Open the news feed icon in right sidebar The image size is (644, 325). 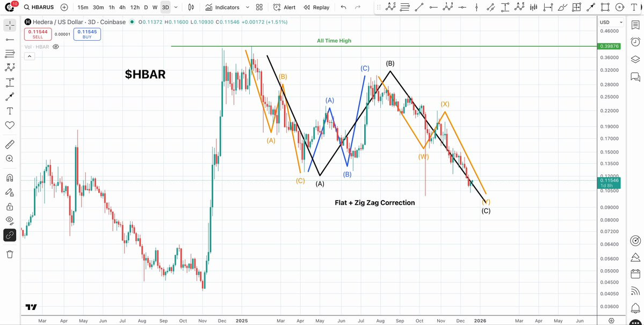coord(635,291)
